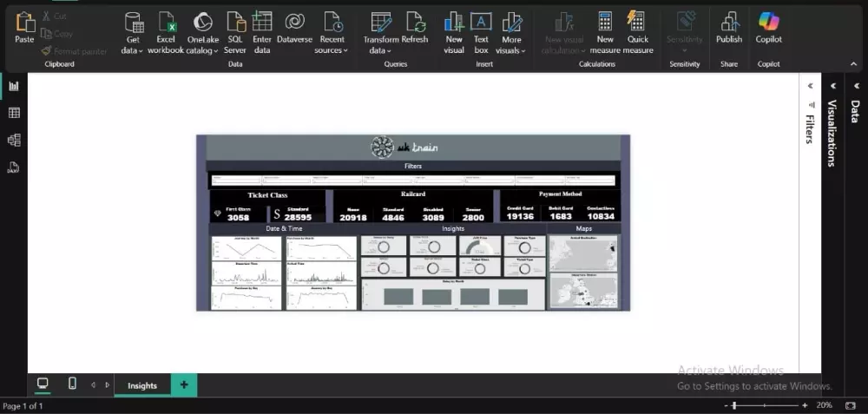Image resolution: width=868 pixels, height=414 pixels.
Task: Select the Journey by Month line chart
Action: click(247, 248)
